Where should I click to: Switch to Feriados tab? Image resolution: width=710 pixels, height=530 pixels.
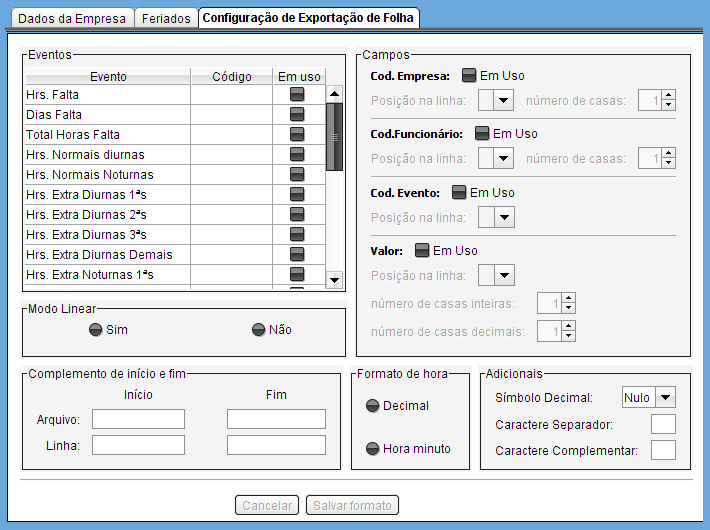(165, 19)
